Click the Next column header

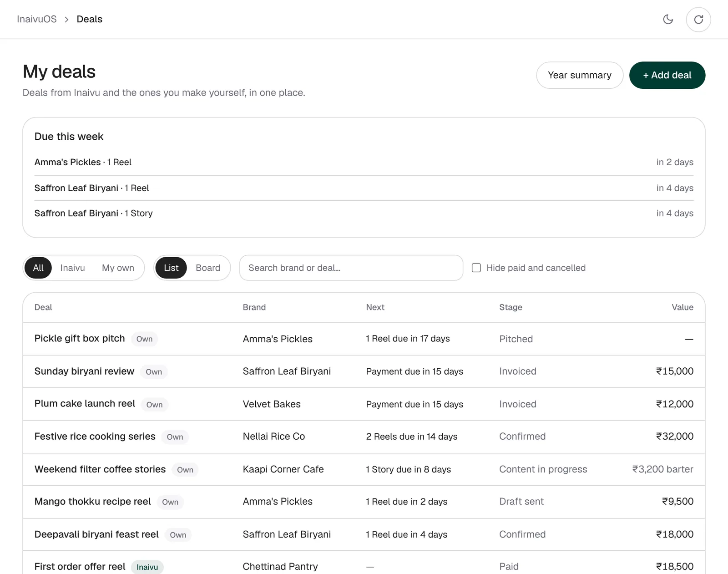(x=375, y=307)
